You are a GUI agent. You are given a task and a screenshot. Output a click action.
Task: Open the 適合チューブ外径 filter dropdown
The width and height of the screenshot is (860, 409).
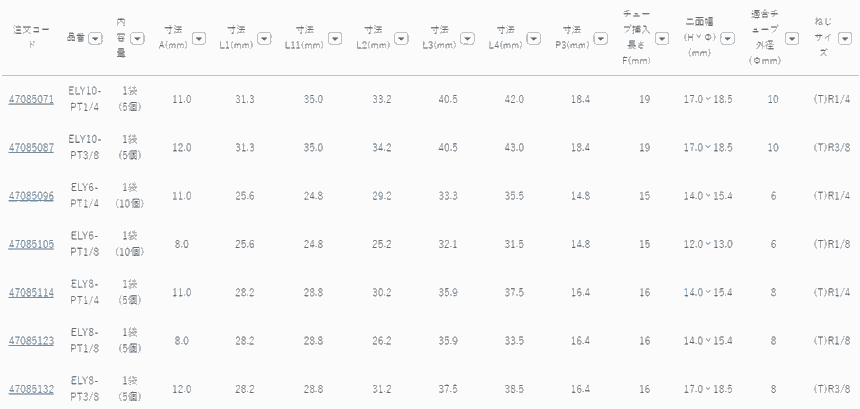[x=792, y=39]
